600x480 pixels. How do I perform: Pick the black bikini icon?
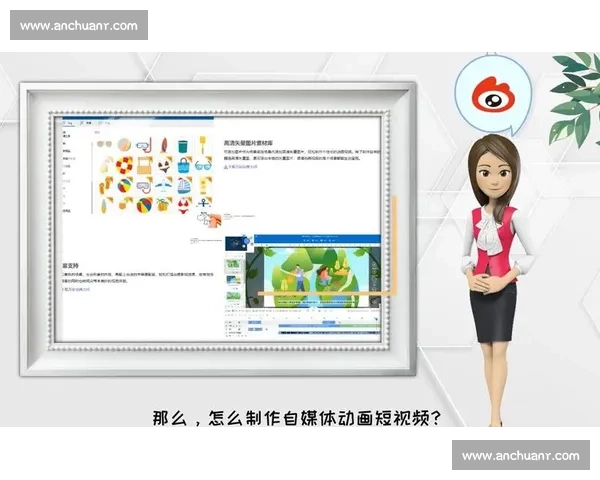(x=163, y=165)
